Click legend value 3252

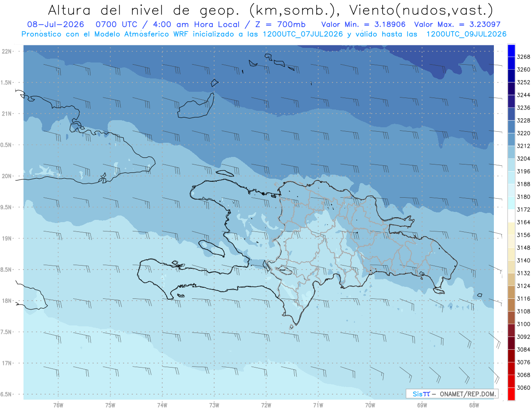(524, 82)
